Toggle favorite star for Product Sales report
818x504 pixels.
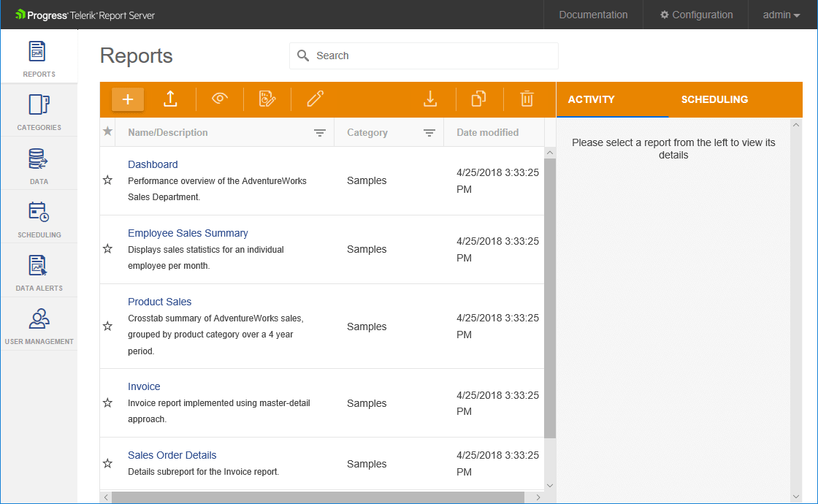coord(108,326)
